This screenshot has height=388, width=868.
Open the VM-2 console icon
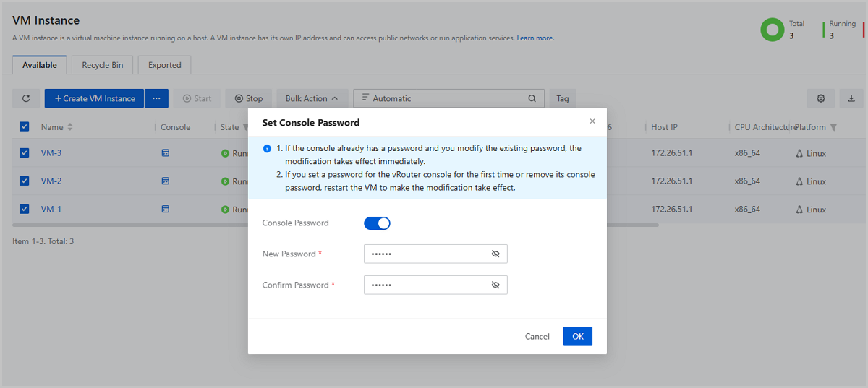[165, 181]
